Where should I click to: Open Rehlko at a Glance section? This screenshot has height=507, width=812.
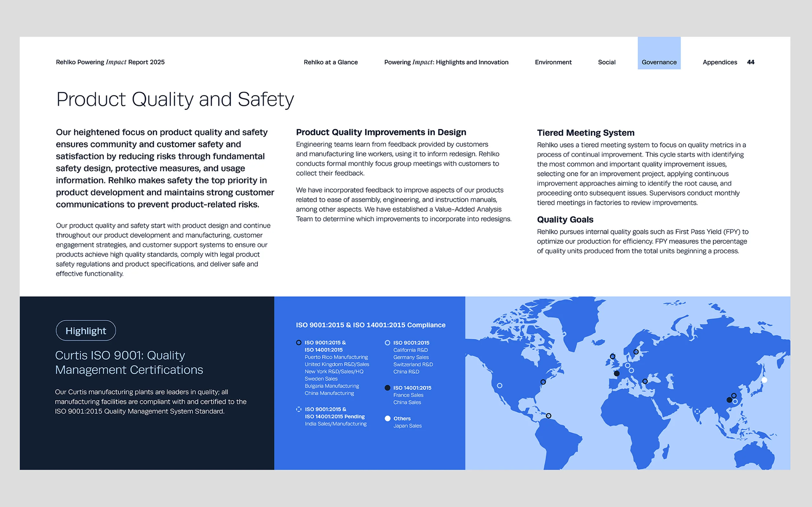[x=331, y=62]
